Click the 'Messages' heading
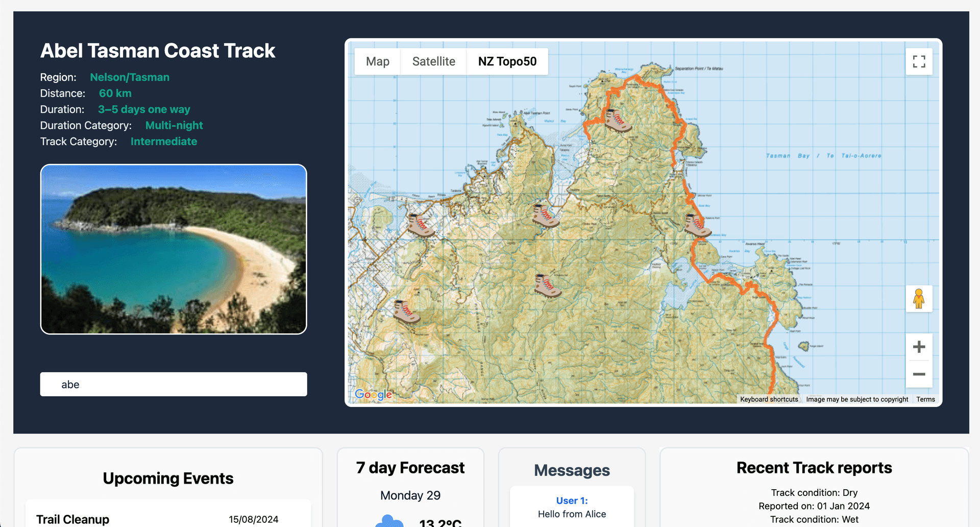Screen dimensions: 980x527 point(572,470)
